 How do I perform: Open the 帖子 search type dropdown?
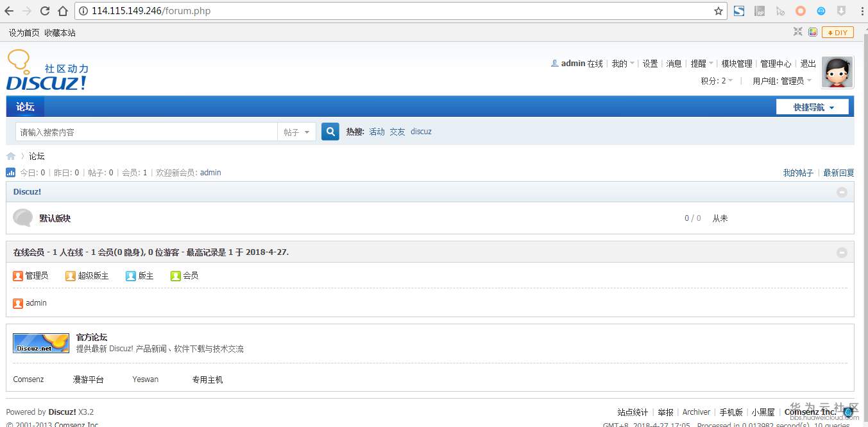pos(296,132)
